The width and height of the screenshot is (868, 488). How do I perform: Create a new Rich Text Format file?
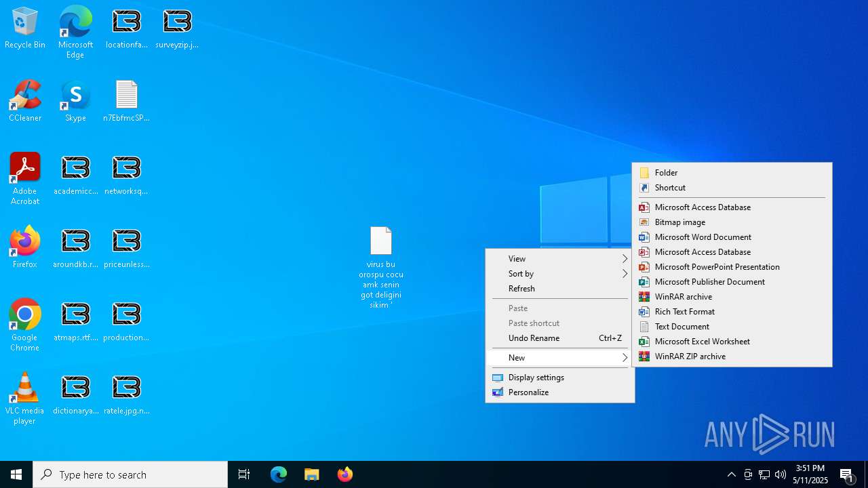732,312
